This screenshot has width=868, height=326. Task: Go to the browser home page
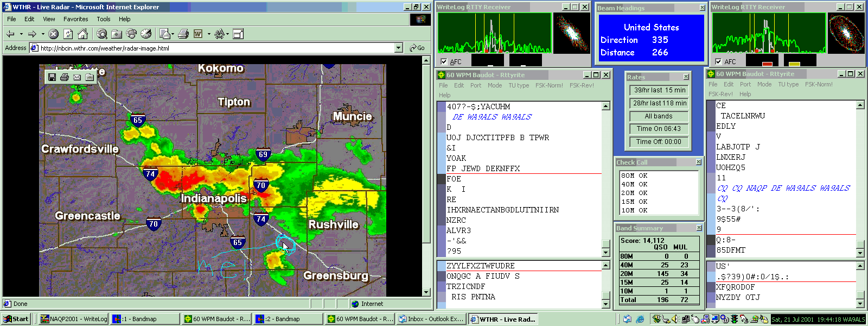82,34
